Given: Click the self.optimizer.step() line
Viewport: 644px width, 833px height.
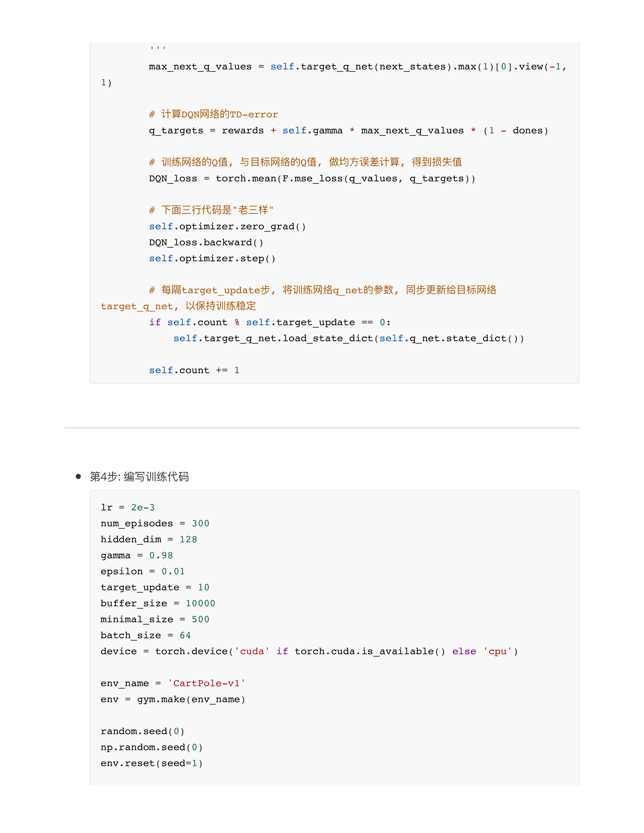Looking at the screenshot, I should click(212, 259).
